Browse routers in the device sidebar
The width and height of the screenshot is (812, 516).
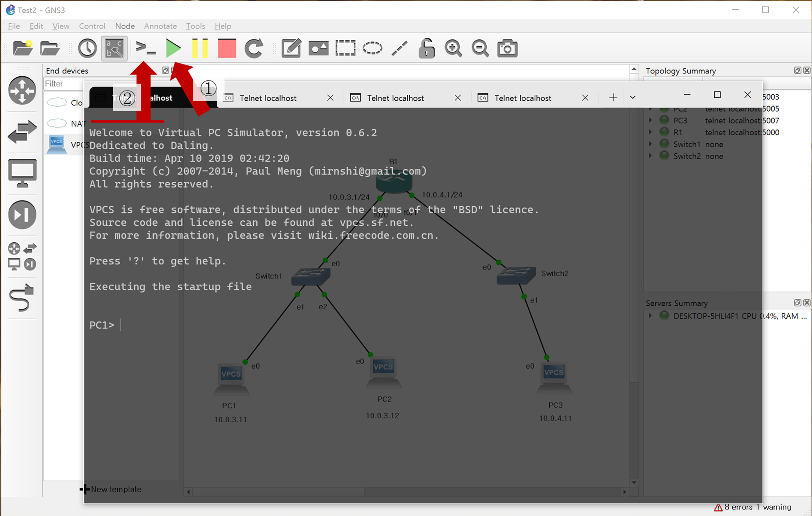[22, 90]
